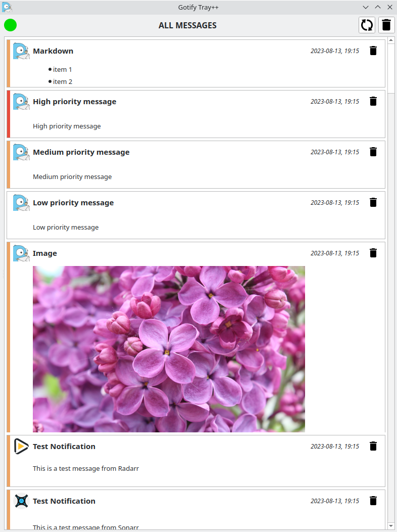Click the Image message title
This screenshot has width=397, height=532.
(x=45, y=253)
